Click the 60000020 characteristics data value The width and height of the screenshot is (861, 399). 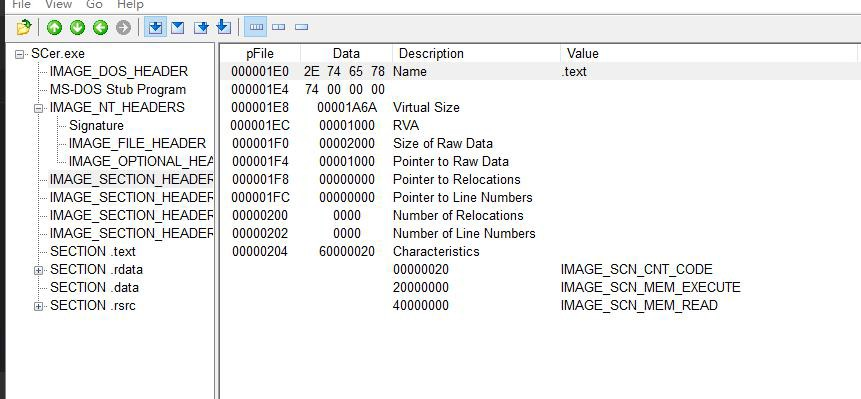click(x=347, y=251)
